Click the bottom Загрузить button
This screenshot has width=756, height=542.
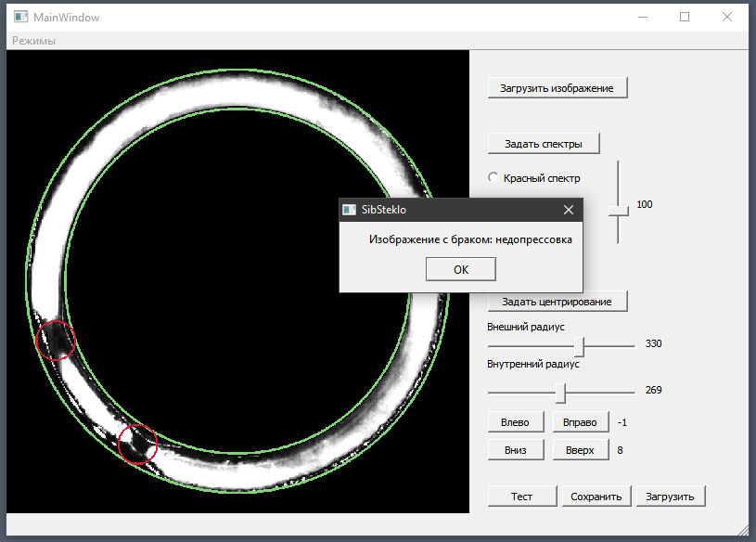tap(671, 497)
